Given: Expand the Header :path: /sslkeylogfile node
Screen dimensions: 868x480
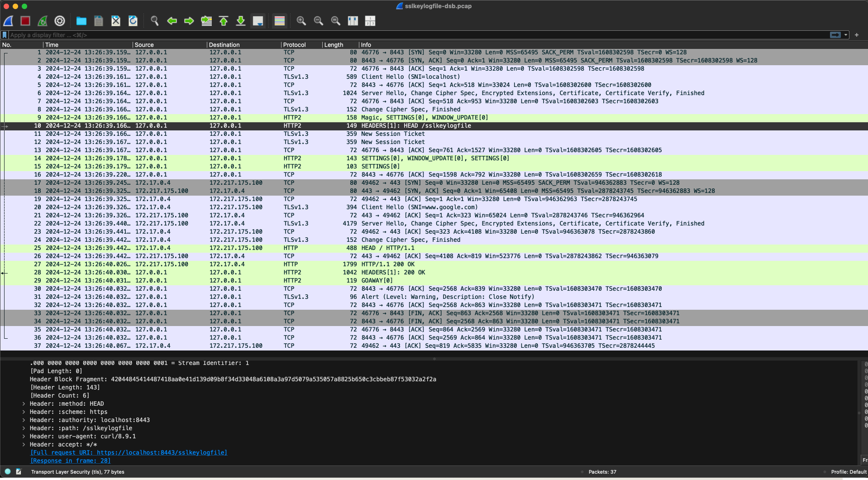Looking at the screenshot, I should coord(24,428).
